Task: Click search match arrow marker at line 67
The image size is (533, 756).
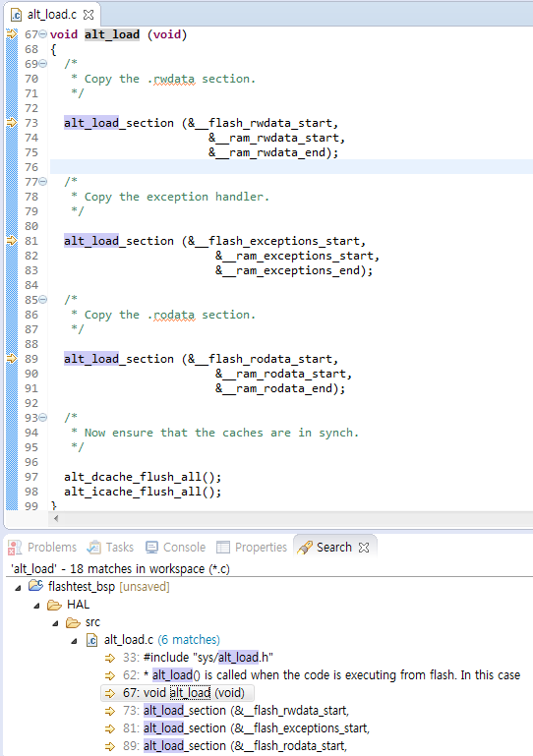Action: click(12, 34)
